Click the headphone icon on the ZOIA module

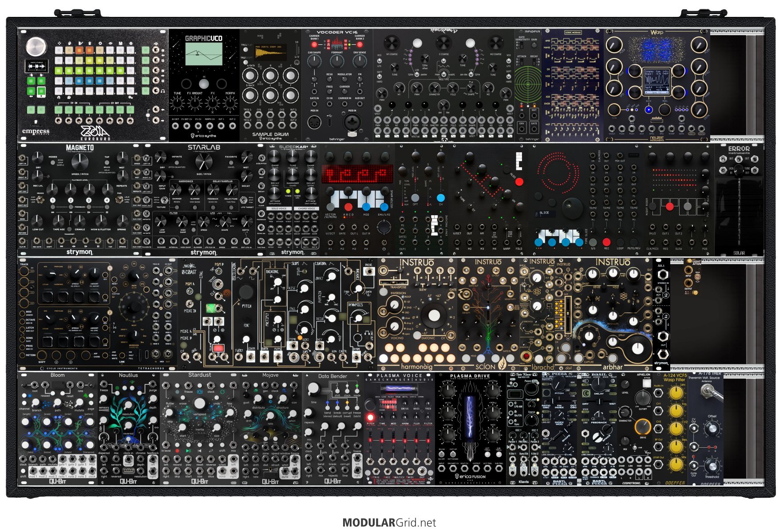coord(162,91)
